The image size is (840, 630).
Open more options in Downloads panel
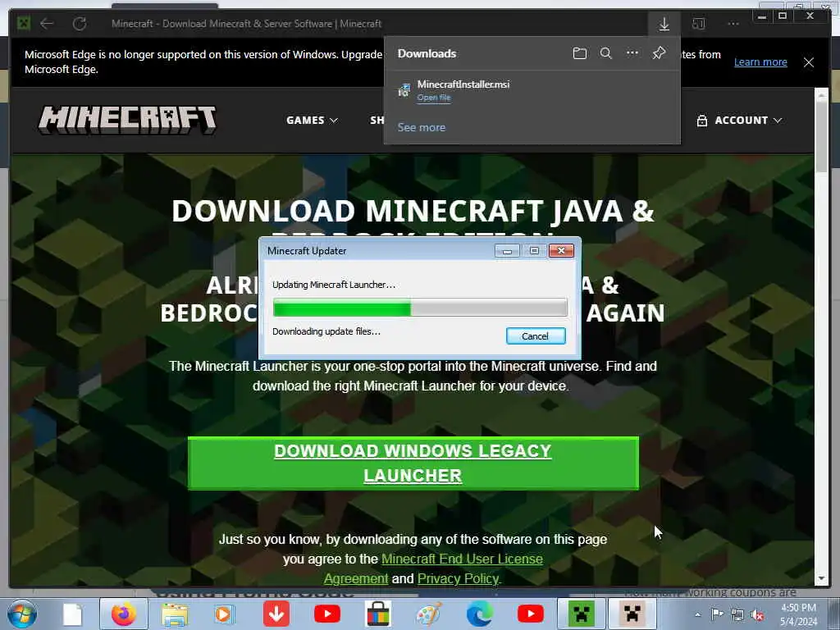(x=632, y=53)
